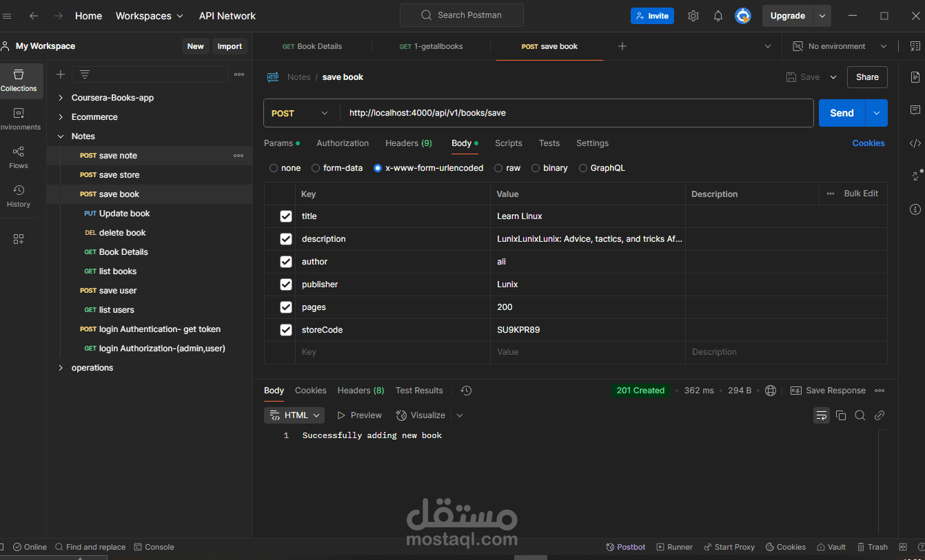Search within the response body
Viewport: 925px width, 560px height.
click(x=860, y=415)
